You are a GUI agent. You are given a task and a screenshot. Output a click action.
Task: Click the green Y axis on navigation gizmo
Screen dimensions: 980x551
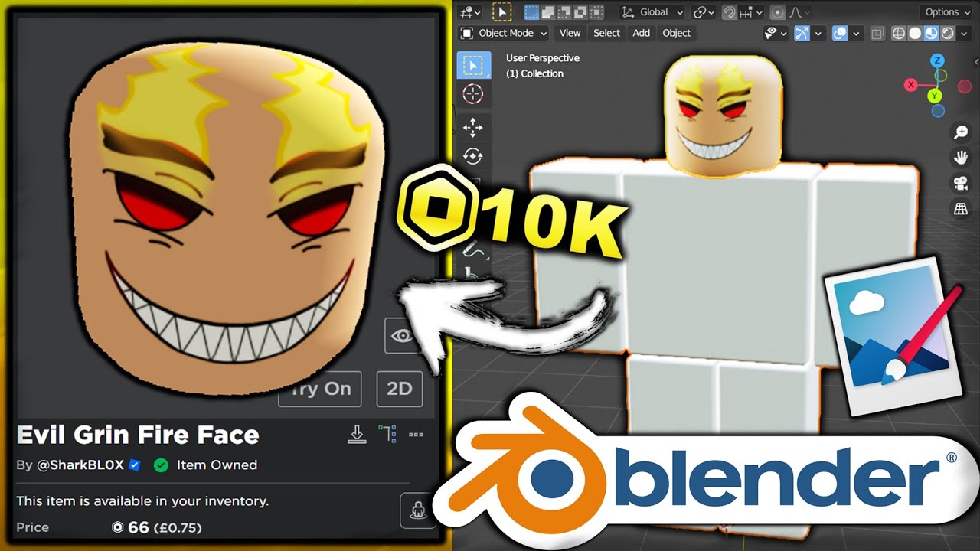(935, 96)
